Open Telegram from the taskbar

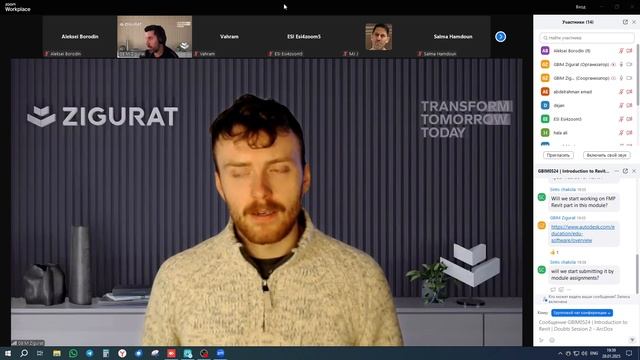click(89, 353)
